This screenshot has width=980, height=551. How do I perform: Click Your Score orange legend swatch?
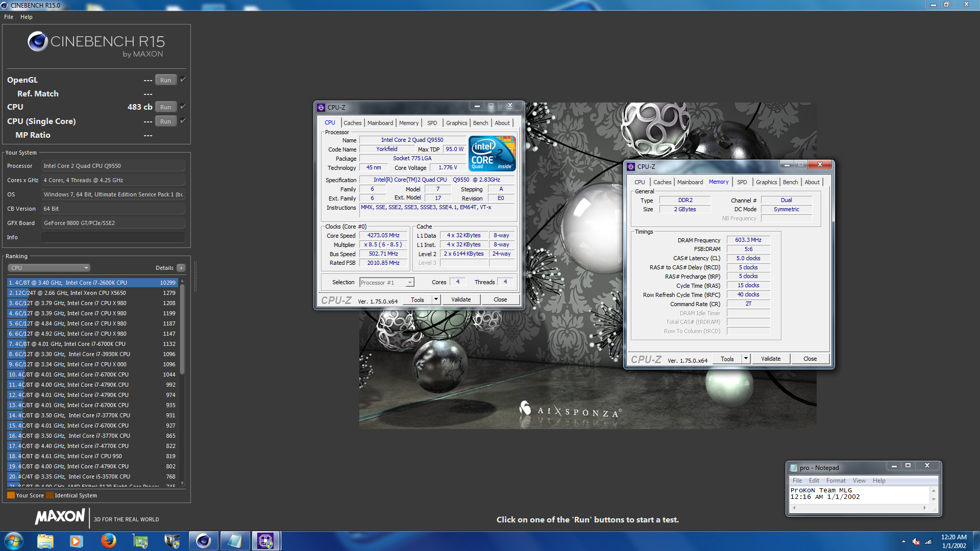click(x=11, y=495)
